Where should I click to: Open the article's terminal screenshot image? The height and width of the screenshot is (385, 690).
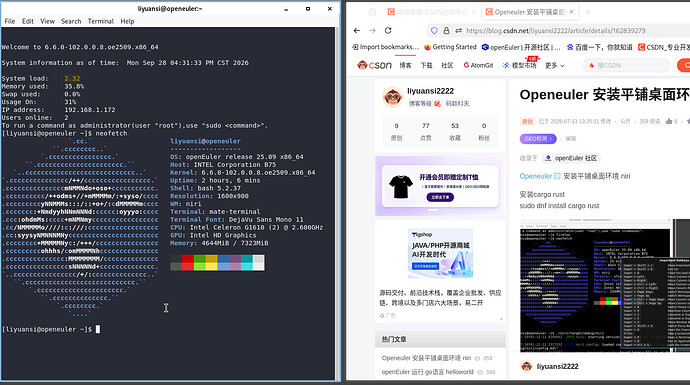[x=605, y=285]
